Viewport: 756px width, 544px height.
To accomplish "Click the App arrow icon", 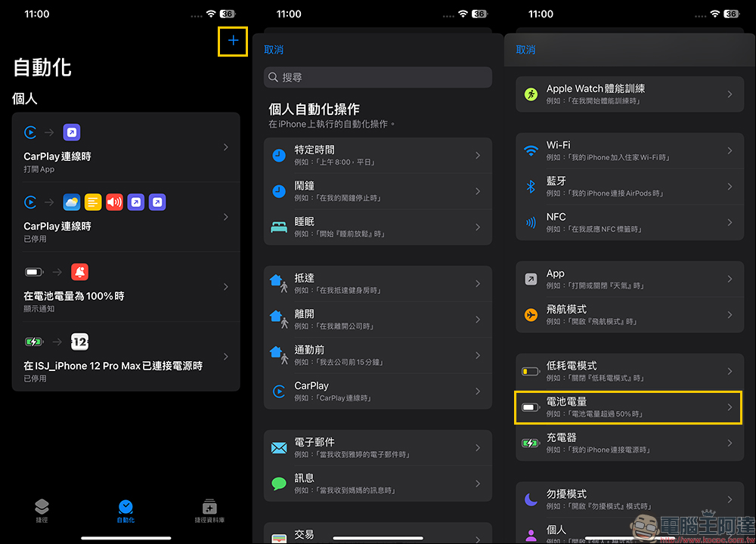I will click(531, 279).
